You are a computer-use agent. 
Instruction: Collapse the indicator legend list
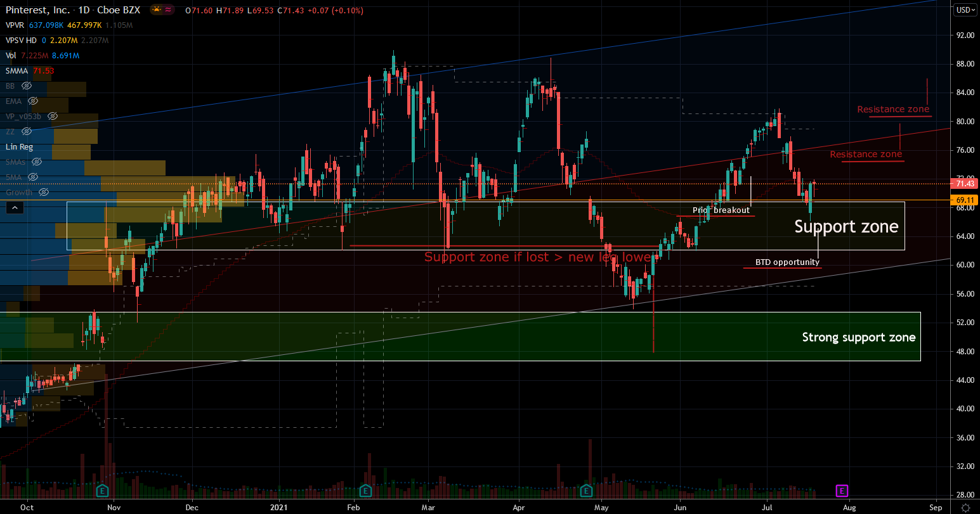click(15, 207)
